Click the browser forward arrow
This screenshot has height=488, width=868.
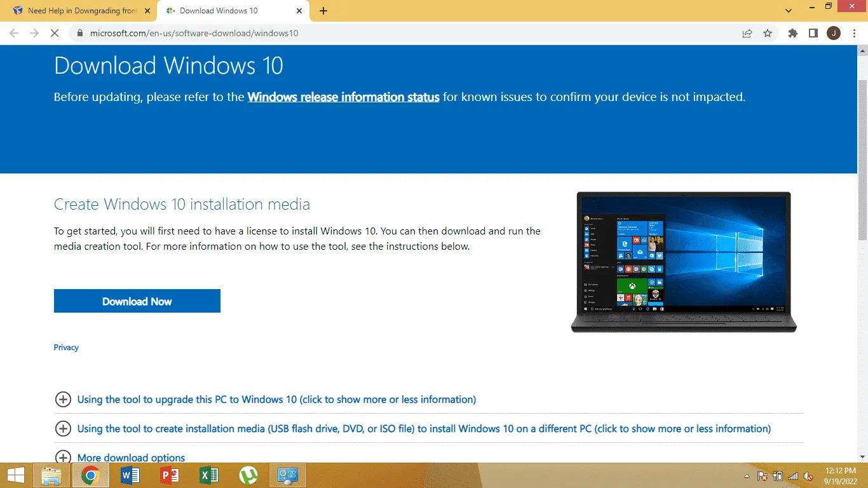pyautogui.click(x=34, y=33)
